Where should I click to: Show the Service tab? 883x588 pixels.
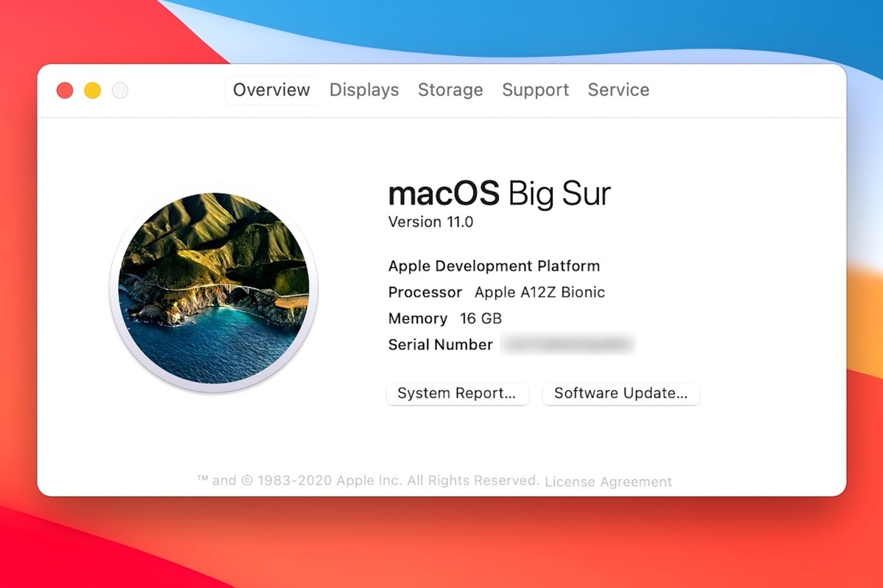pyautogui.click(x=618, y=90)
